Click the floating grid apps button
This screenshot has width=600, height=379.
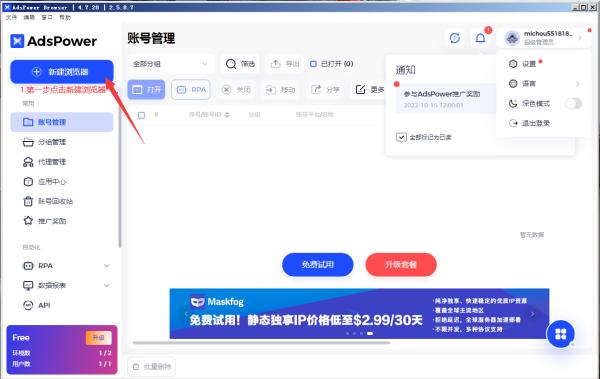(x=561, y=334)
